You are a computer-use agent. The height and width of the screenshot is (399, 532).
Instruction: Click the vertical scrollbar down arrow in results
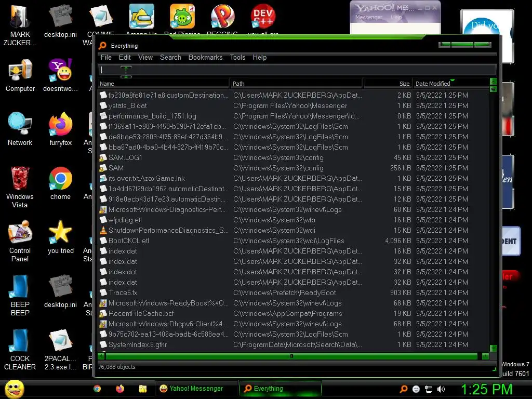(494, 348)
